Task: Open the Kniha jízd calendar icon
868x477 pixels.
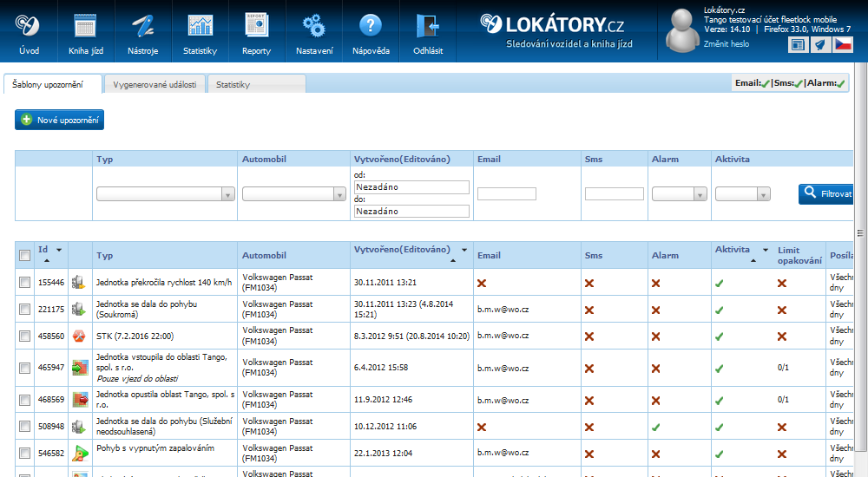Action: [x=85, y=25]
